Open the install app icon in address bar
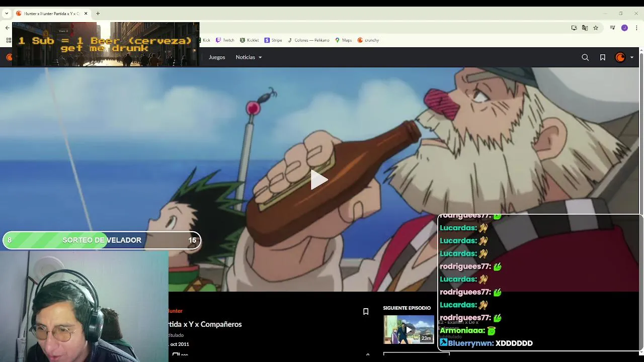 click(x=574, y=28)
